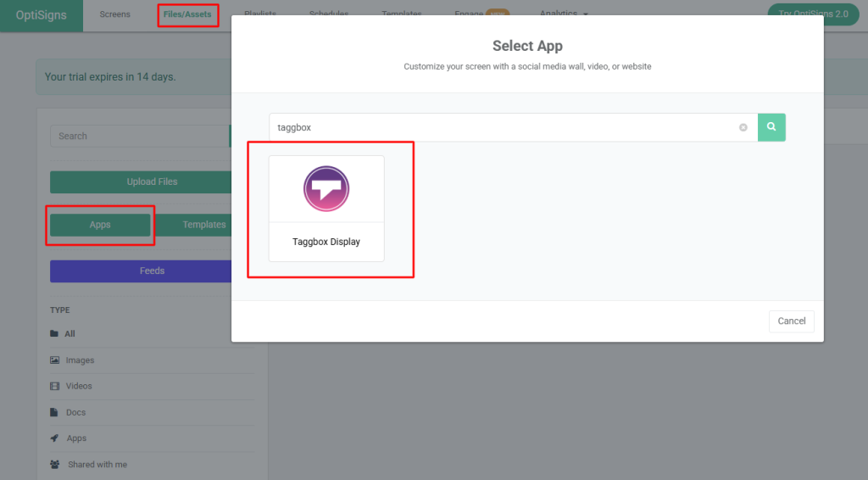Cancel the Select App dialog
The image size is (868, 480).
tap(791, 321)
